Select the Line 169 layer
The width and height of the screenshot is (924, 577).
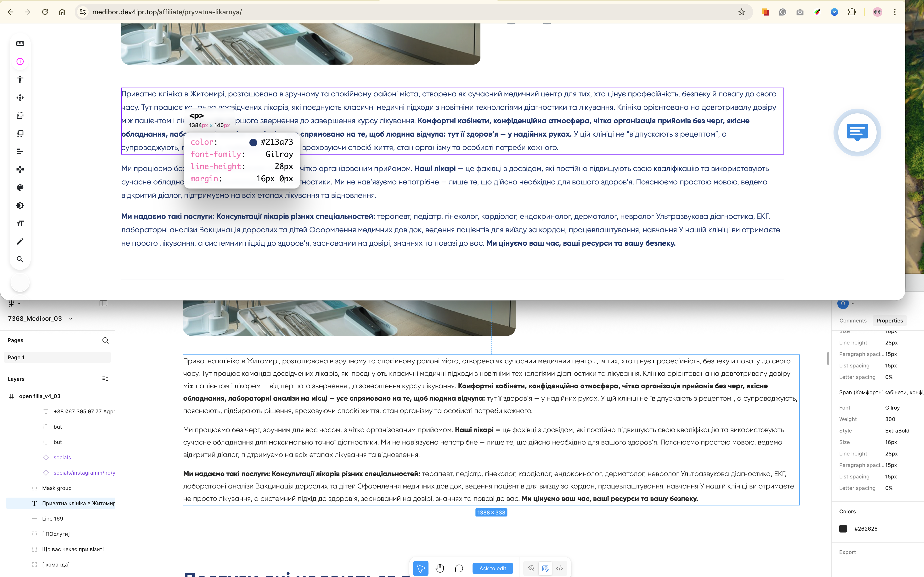[52, 519]
